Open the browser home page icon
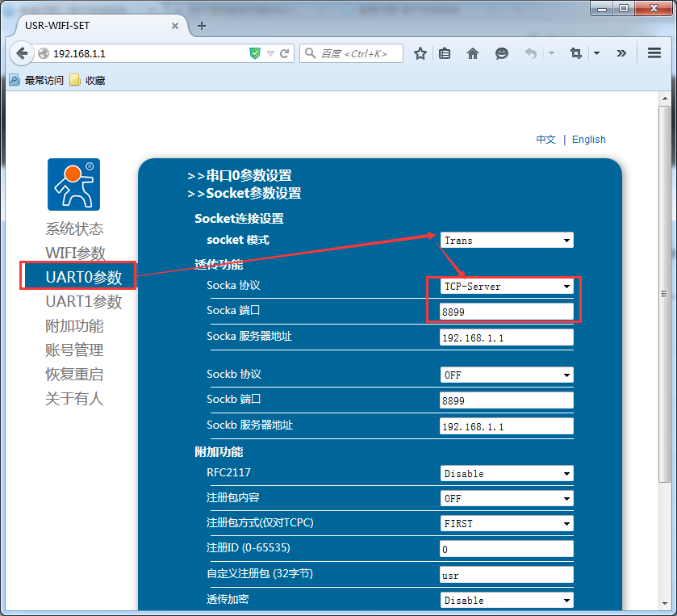Screen dimensions: 677x616 (474, 53)
